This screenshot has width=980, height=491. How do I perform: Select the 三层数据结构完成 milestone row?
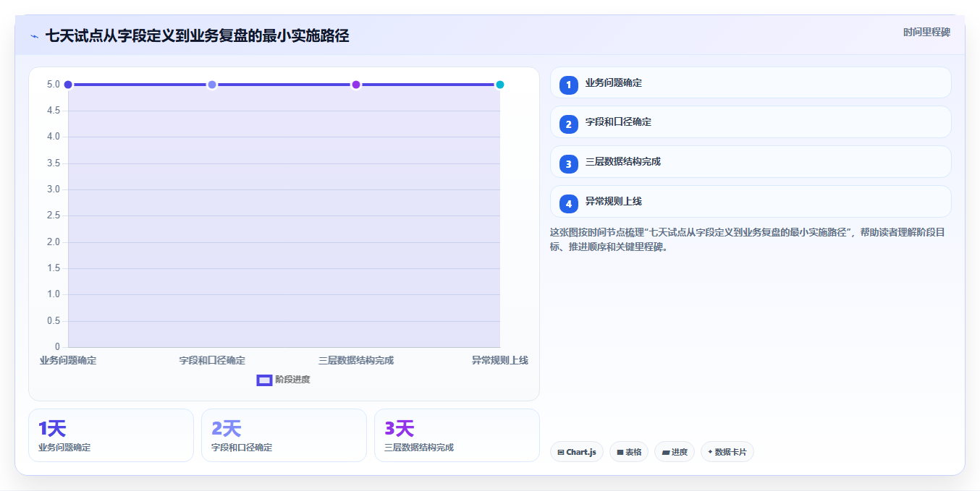coord(751,162)
